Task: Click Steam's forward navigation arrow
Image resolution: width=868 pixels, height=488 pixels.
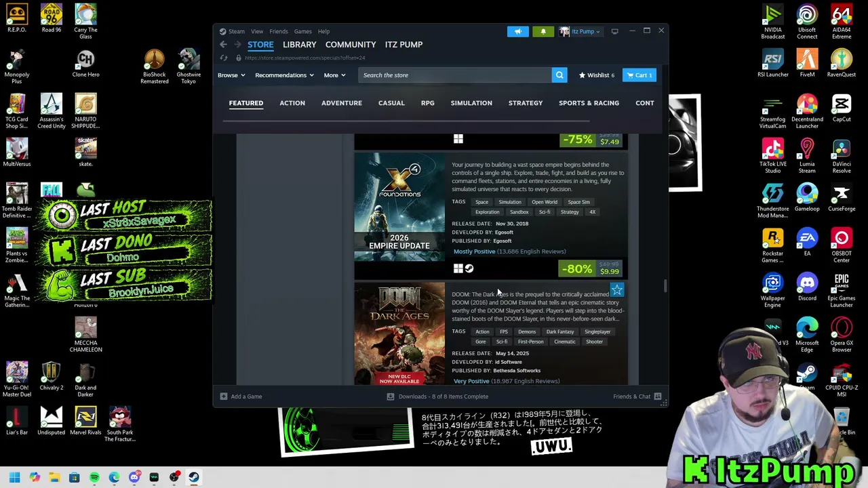Action: [237, 44]
